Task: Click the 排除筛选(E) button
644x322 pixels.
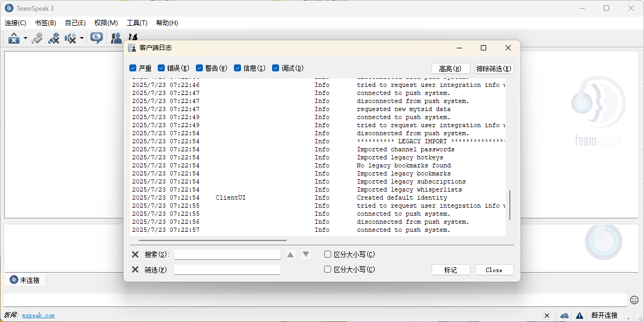Action: pos(494,69)
